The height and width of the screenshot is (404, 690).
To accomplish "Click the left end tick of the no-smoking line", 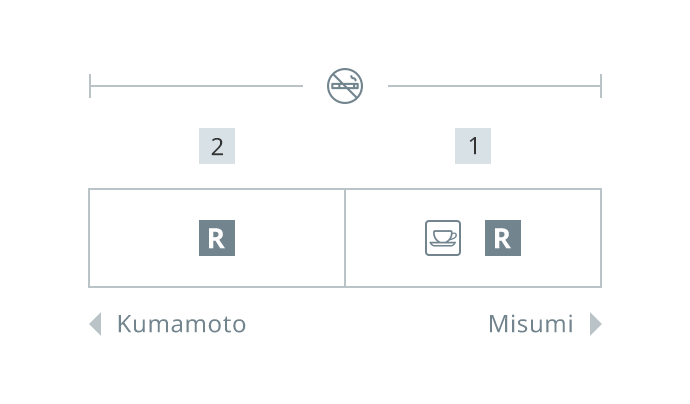I will click(x=90, y=86).
